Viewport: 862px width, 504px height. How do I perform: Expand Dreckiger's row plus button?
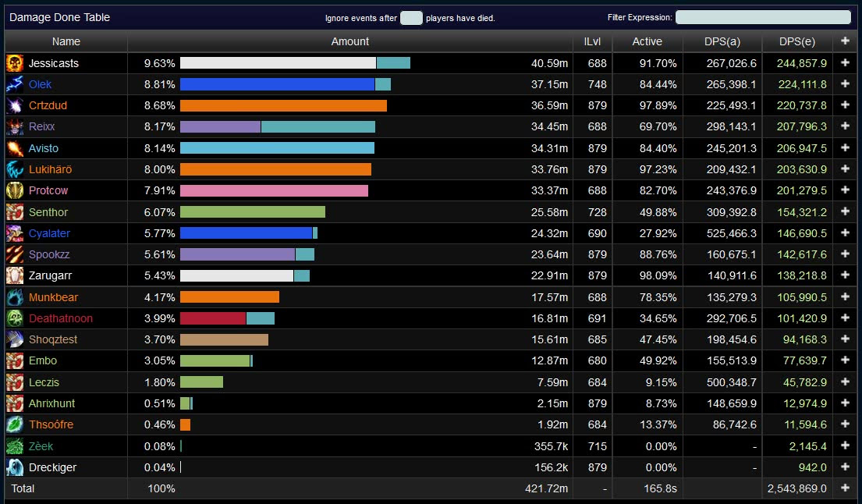(845, 467)
